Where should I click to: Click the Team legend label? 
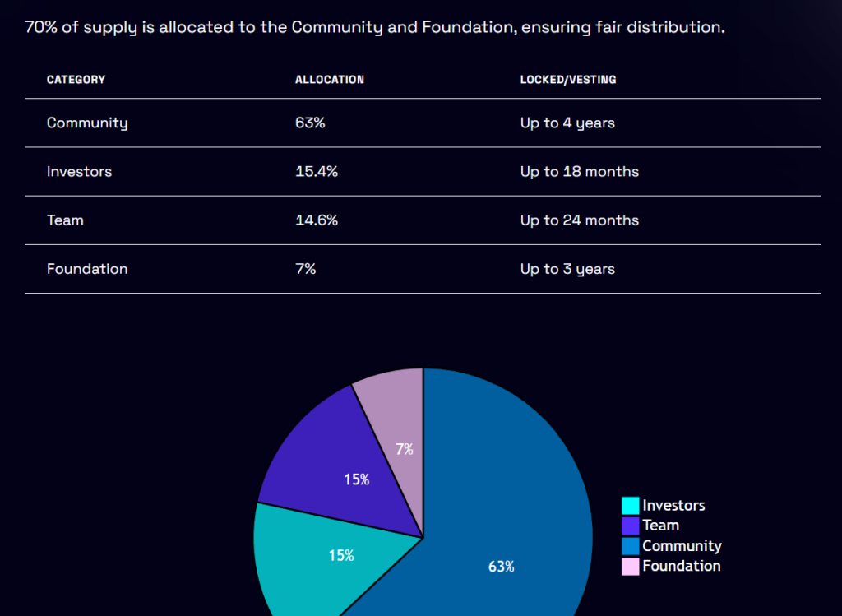(660, 526)
